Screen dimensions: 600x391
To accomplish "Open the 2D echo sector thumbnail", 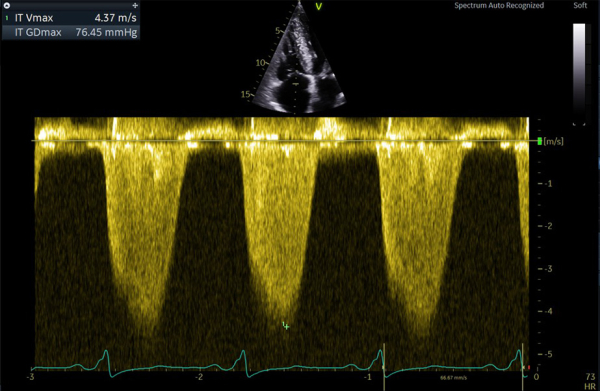I will tap(299, 58).
